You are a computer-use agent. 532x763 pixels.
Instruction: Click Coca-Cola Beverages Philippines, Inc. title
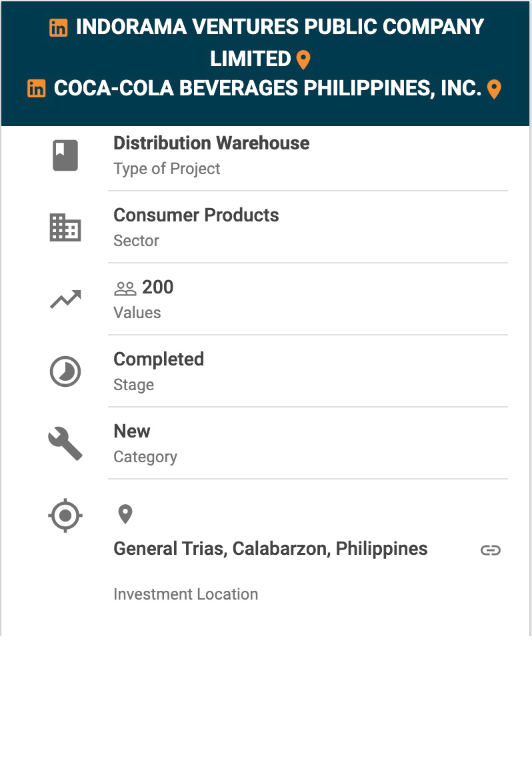click(267, 89)
